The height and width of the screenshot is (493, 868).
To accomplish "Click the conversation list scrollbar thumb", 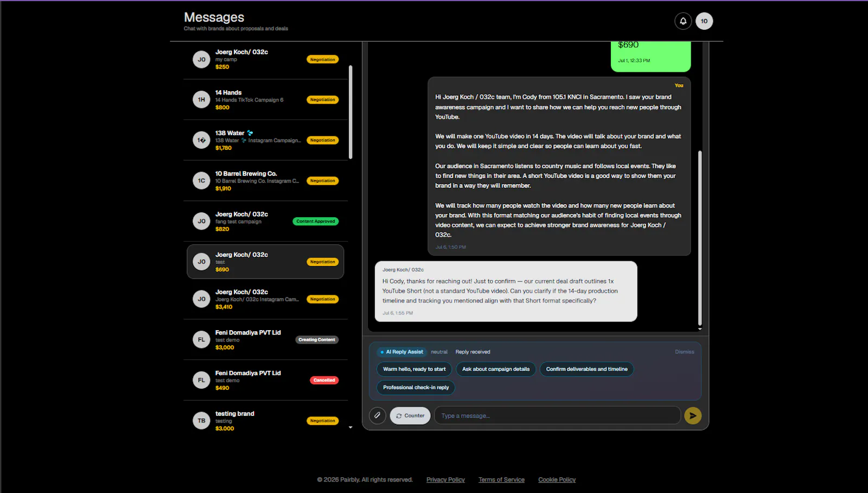I will click(350, 112).
